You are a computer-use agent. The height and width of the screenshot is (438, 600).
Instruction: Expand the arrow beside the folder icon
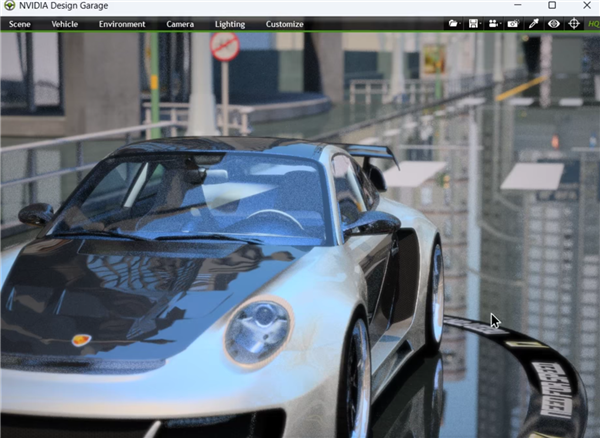460,24
